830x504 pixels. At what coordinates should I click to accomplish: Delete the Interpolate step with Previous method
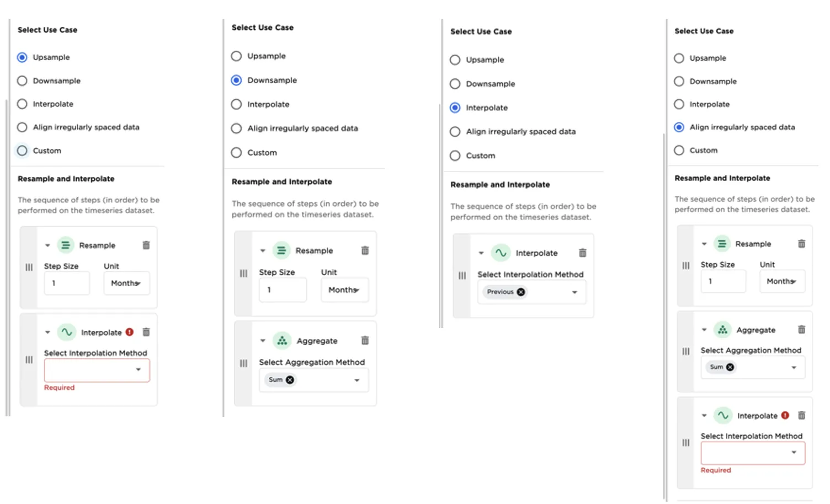pos(582,253)
